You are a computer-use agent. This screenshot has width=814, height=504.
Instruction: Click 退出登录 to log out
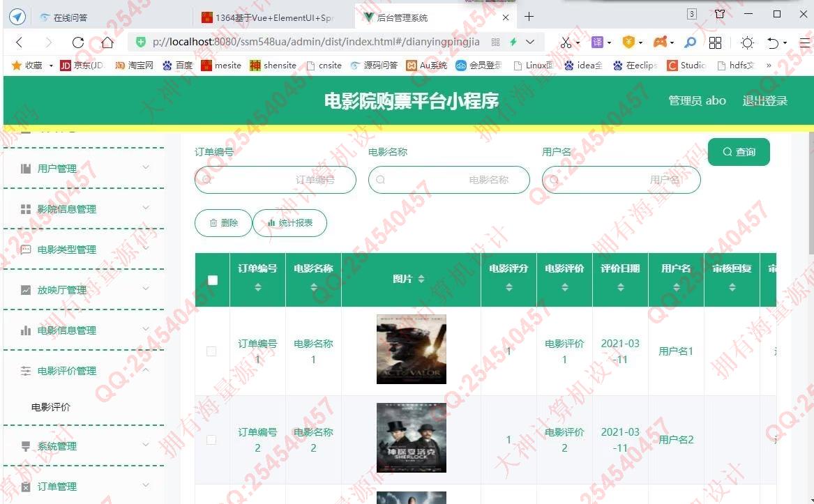(764, 100)
